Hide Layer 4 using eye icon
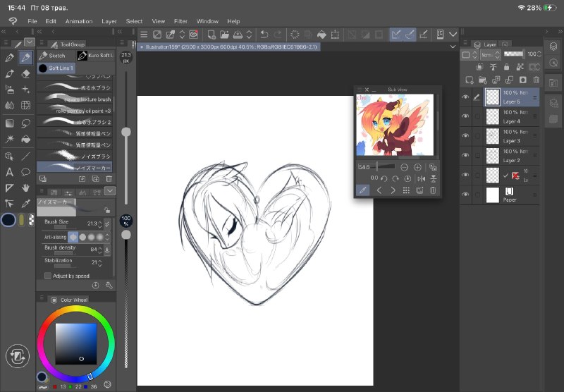 tap(465, 116)
